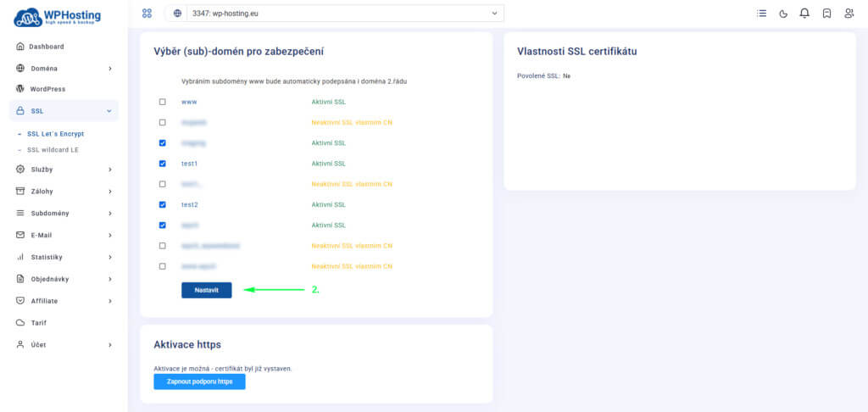Screen dimensions: 868x412
Task: Uncheck the test2 subdomain checkbox
Action: click(x=163, y=204)
